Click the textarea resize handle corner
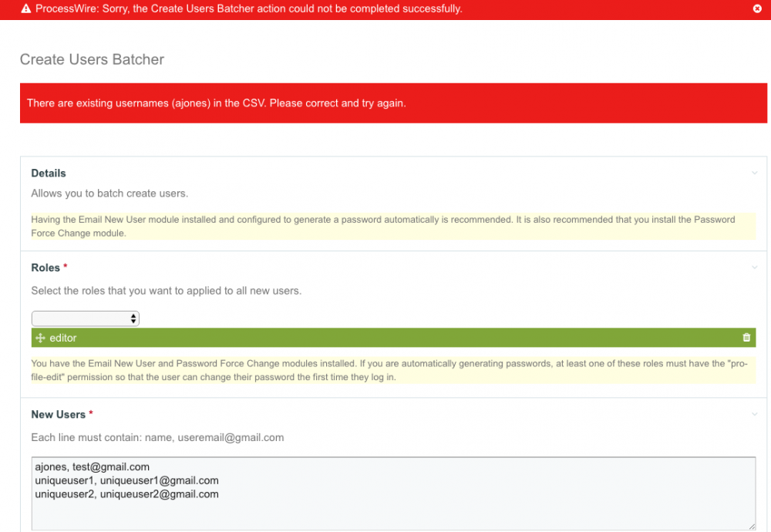Viewport: 771px width, 532px height. (752, 526)
